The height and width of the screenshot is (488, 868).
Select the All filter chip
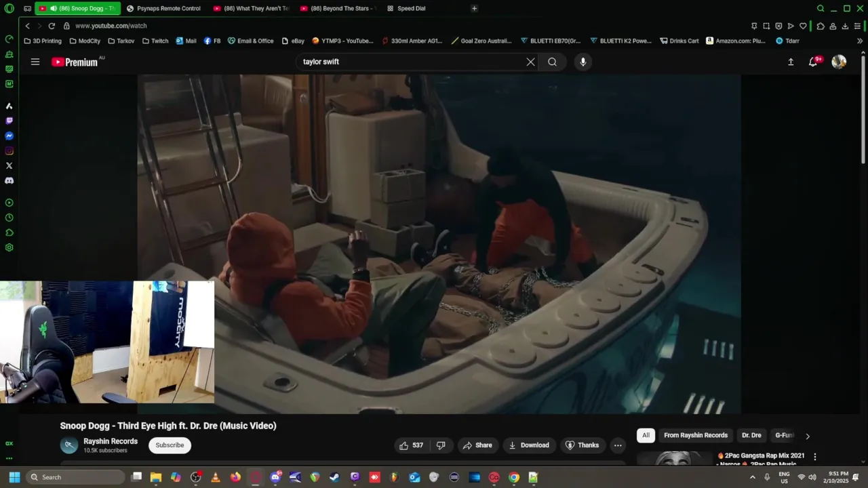coord(646,435)
